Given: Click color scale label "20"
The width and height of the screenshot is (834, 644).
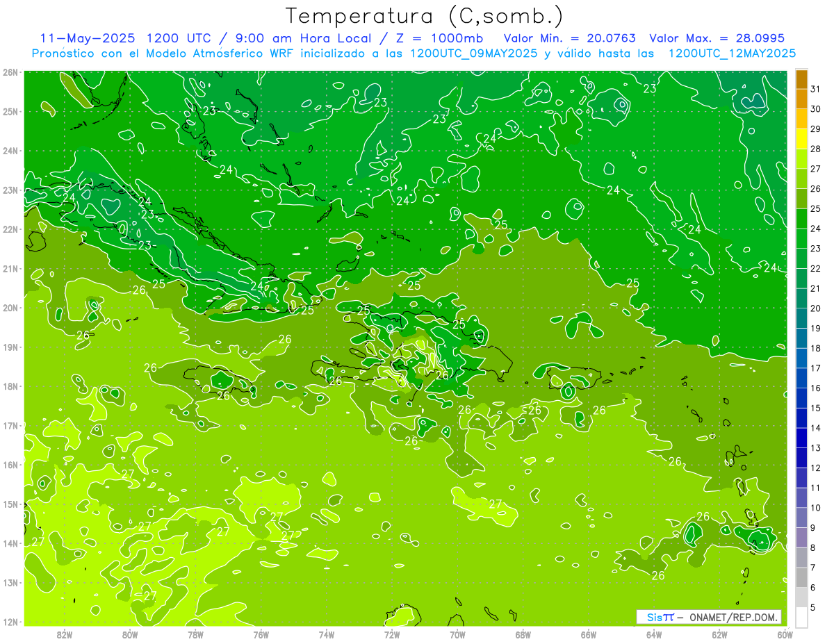Looking at the screenshot, I should pos(815,308).
